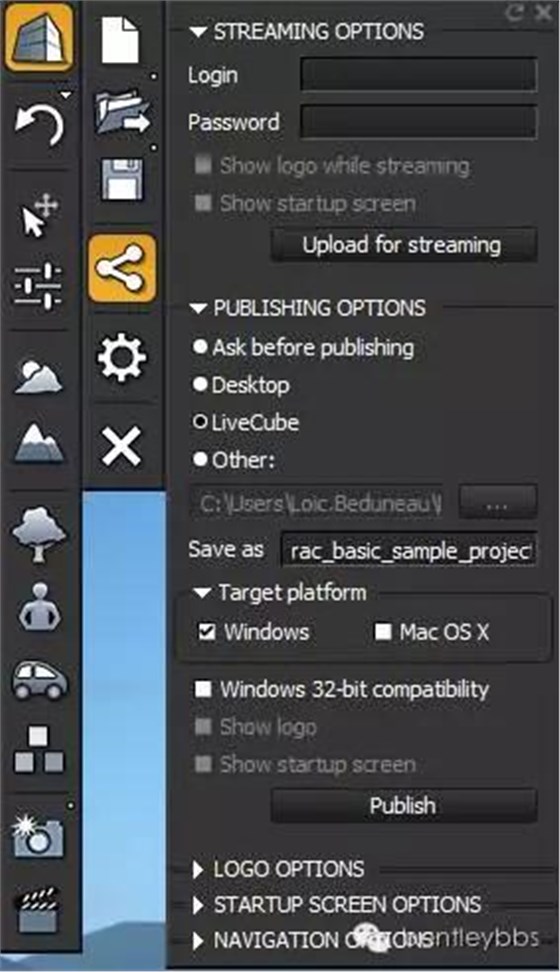Click the clapperboard movie icon

click(38, 909)
